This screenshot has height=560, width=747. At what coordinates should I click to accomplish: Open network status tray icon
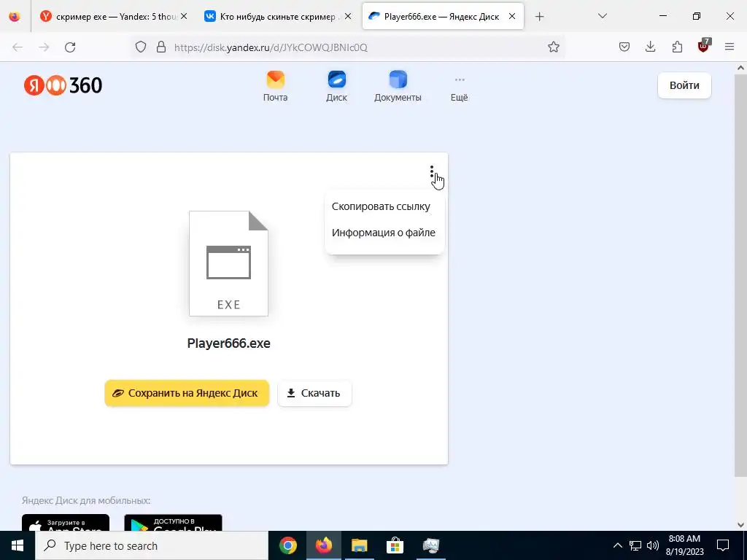click(635, 545)
